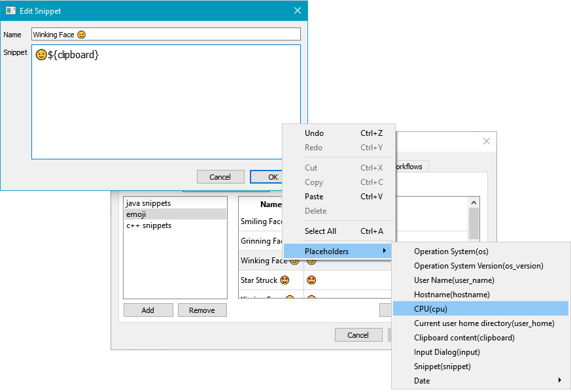Image resolution: width=571 pixels, height=392 pixels.
Task: Select the c++ snippets group
Action: click(175, 225)
